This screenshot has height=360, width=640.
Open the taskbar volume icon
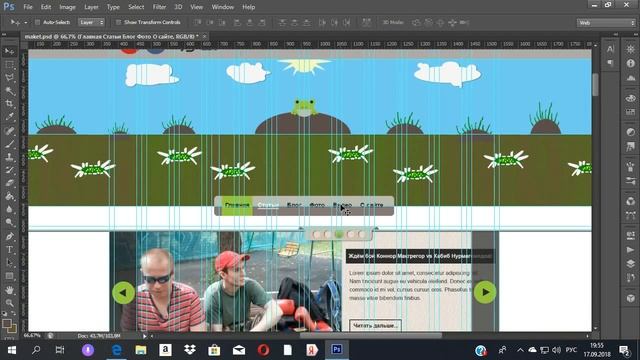pyautogui.click(x=556, y=350)
